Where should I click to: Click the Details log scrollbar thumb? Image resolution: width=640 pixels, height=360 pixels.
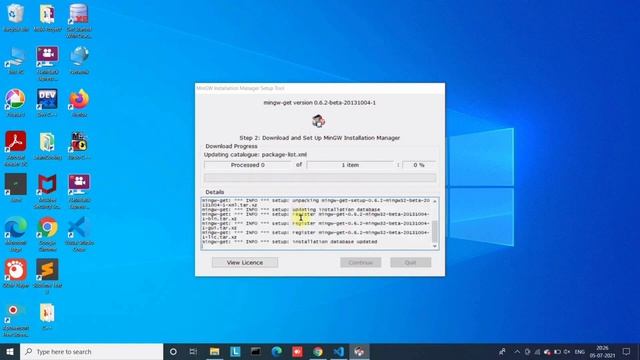(x=435, y=231)
